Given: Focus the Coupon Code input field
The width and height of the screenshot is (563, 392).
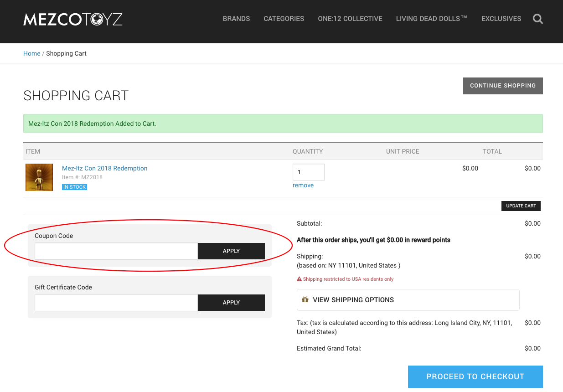Looking at the screenshot, I should pos(116,251).
